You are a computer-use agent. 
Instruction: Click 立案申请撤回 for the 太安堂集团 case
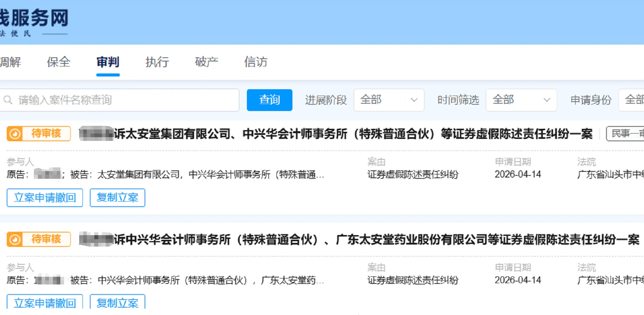pyautogui.click(x=45, y=198)
